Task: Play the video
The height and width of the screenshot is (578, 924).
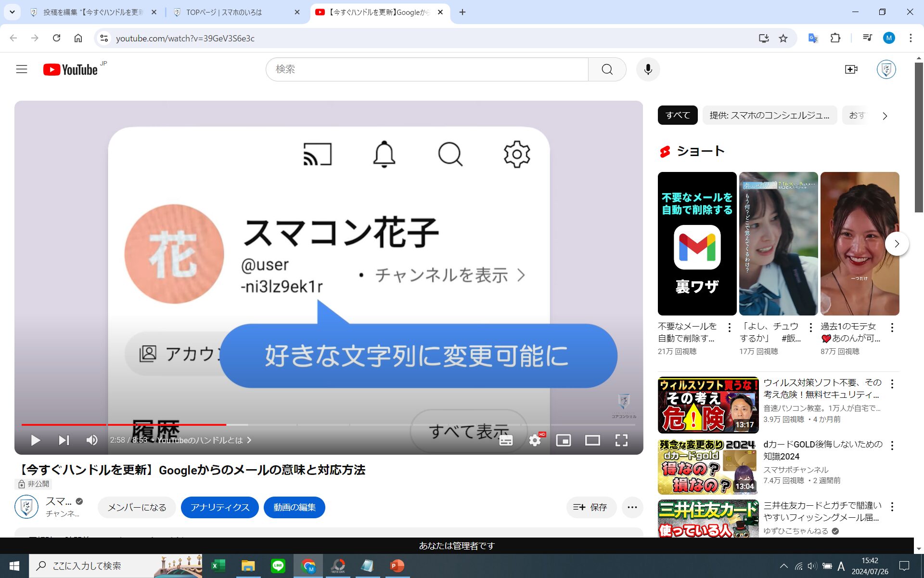Action: click(x=35, y=440)
